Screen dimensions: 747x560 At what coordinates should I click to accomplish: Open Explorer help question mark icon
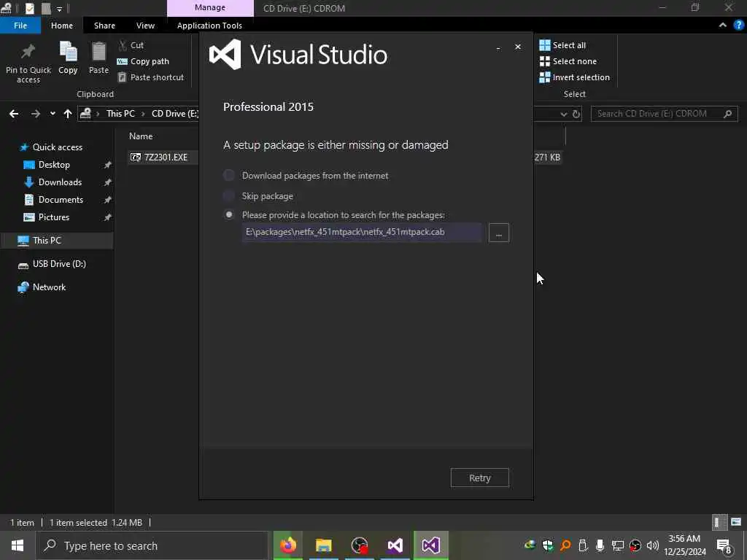click(739, 26)
